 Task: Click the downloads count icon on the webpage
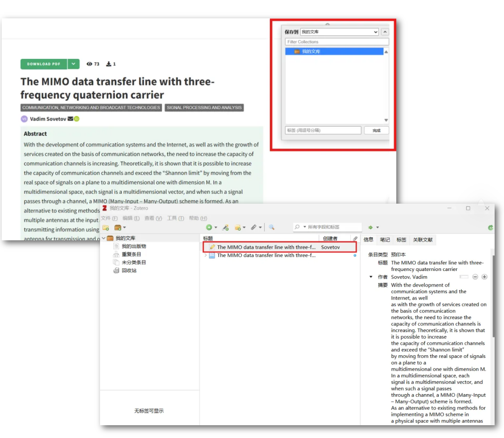pyautogui.click(x=109, y=64)
